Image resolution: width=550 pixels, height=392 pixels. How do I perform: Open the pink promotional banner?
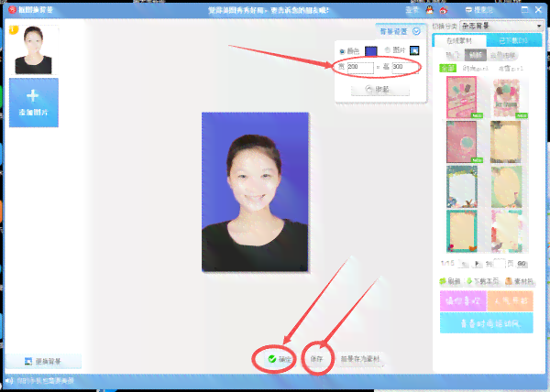[463, 301]
